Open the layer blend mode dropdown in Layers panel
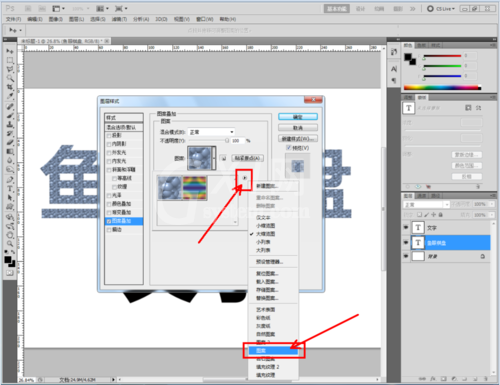The width and height of the screenshot is (500, 385). tap(426, 204)
